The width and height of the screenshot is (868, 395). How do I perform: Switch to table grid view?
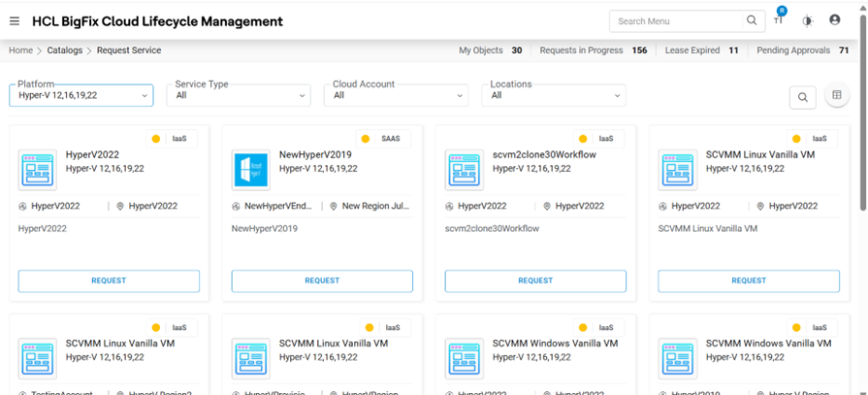coord(836,95)
